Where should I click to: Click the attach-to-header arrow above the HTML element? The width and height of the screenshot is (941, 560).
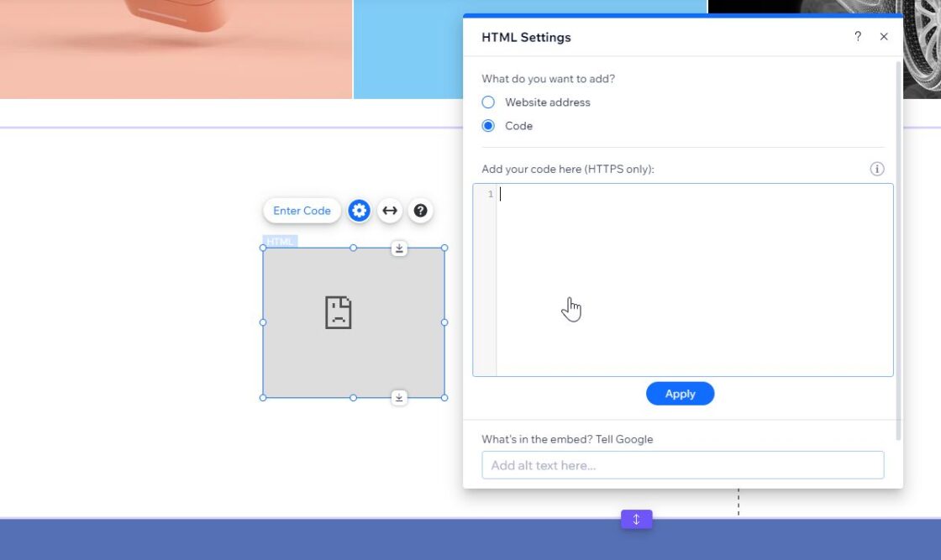[x=399, y=248]
